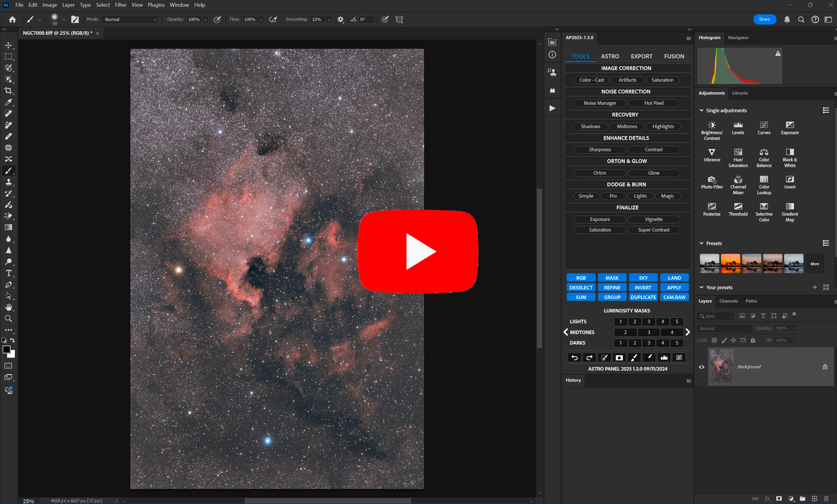
Task: Open the Actions play panel icon
Action: click(x=552, y=108)
